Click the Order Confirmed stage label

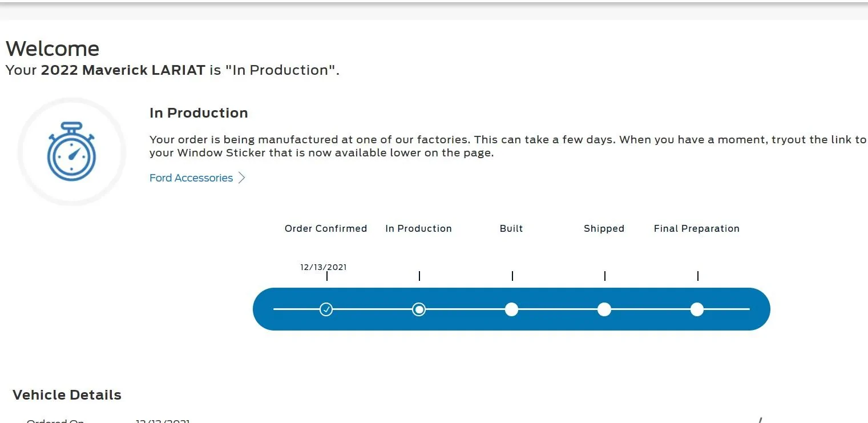(326, 228)
